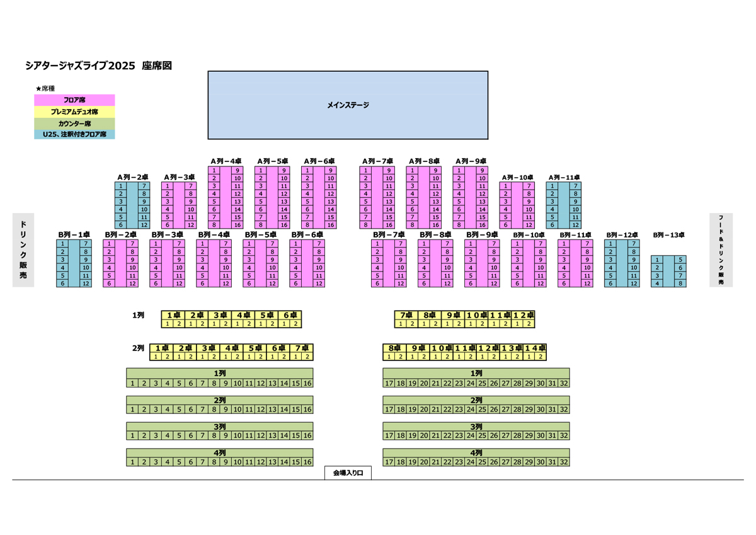Select the U25、注釈付きフロア席 blue legend swatch

pos(74,134)
